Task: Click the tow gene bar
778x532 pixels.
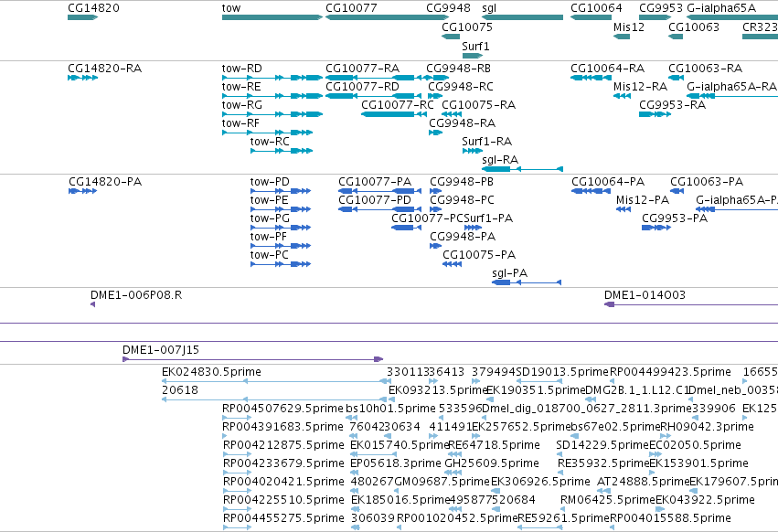Action: [x=272, y=17]
